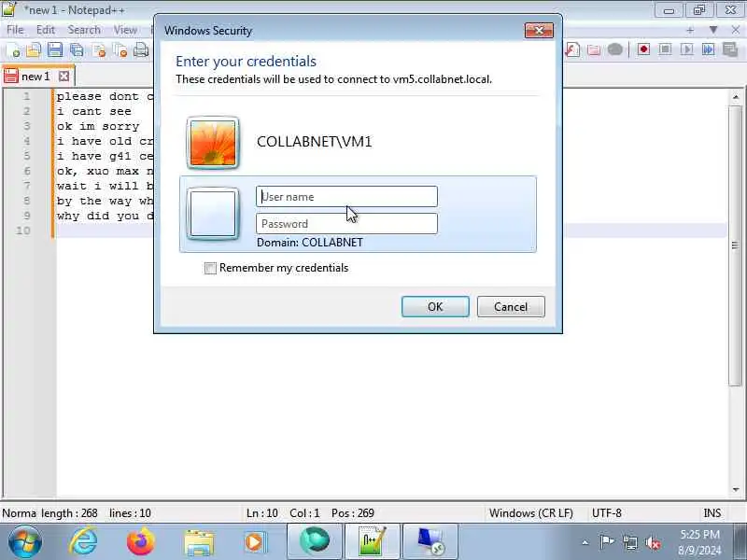Open Windows Media Player on taskbar

255,542
